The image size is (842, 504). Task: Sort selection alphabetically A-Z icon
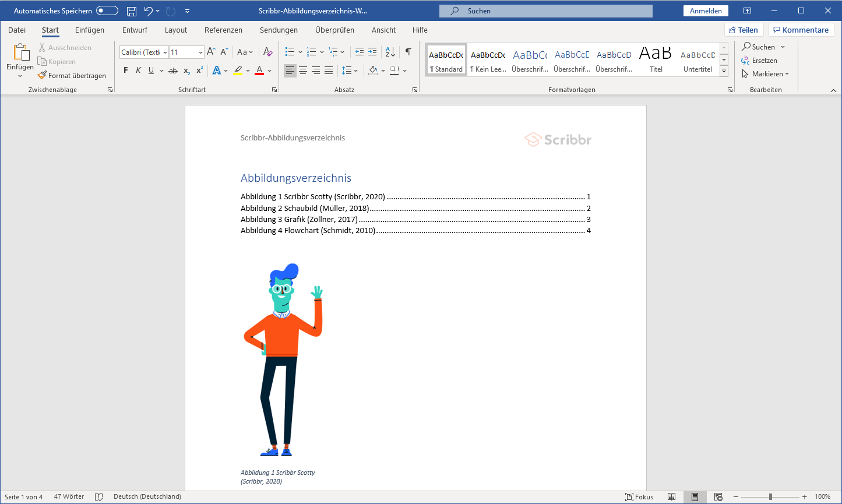390,52
